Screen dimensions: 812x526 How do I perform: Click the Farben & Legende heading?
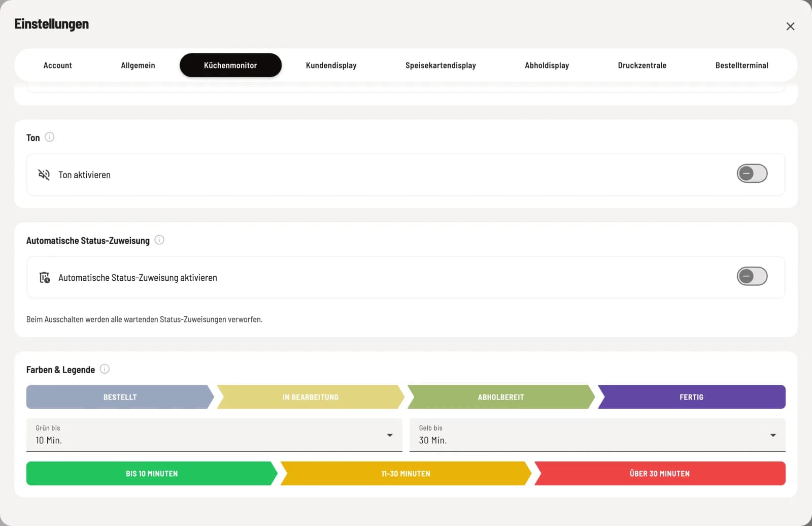[x=60, y=370]
